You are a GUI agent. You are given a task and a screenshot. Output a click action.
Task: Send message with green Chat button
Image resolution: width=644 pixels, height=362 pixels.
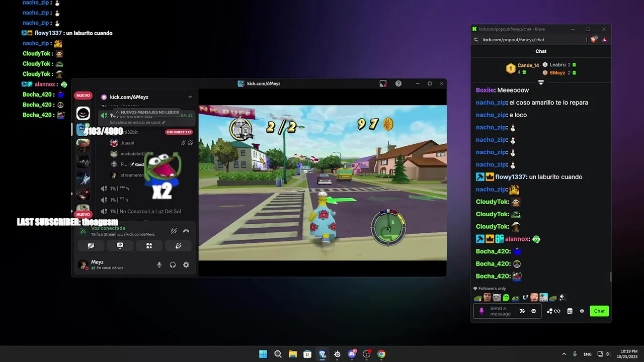coord(599,311)
